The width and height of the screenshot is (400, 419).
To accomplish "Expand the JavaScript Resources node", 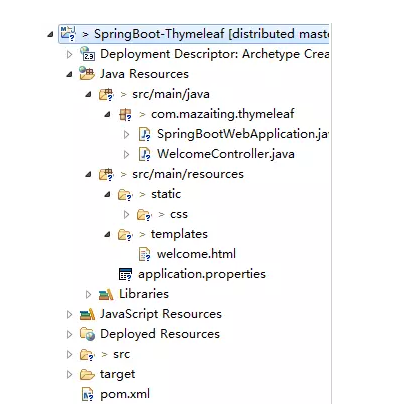I will [x=69, y=314].
